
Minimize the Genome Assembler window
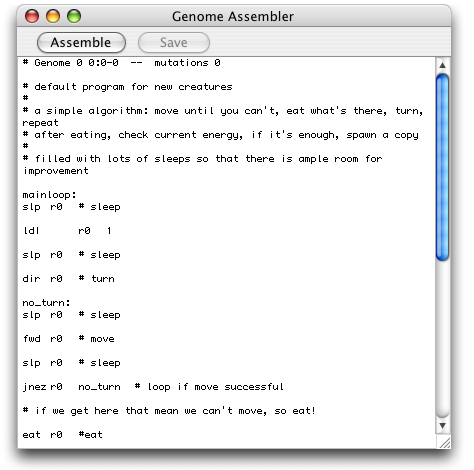pyautogui.click(x=53, y=16)
